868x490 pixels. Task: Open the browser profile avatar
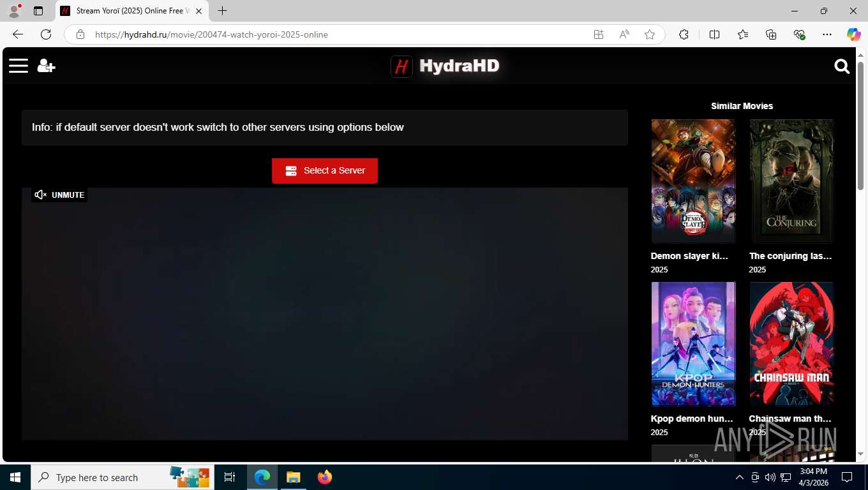point(14,11)
